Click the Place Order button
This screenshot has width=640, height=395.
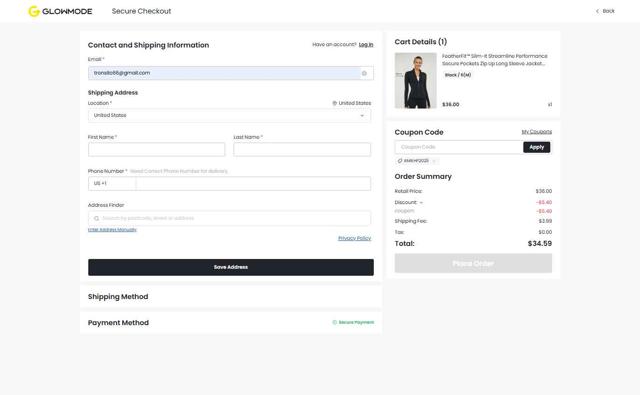473,264
